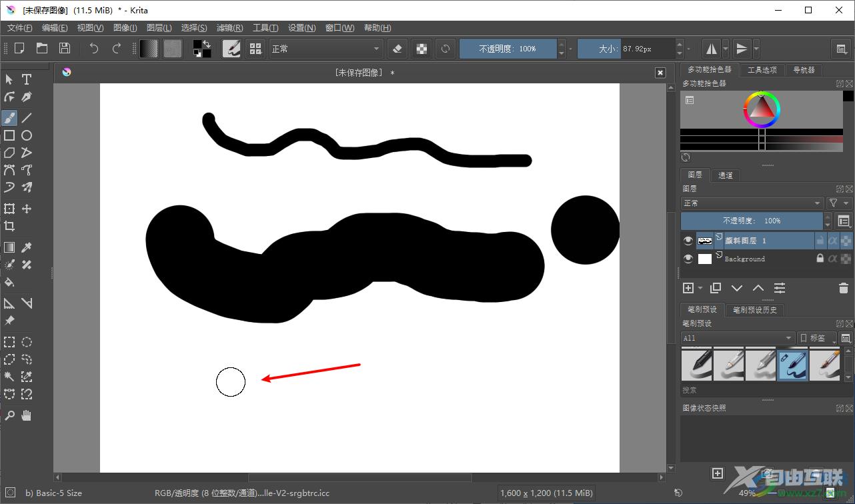Open the layer blending mode 正常 dropdown
The image size is (855, 504).
point(752,203)
